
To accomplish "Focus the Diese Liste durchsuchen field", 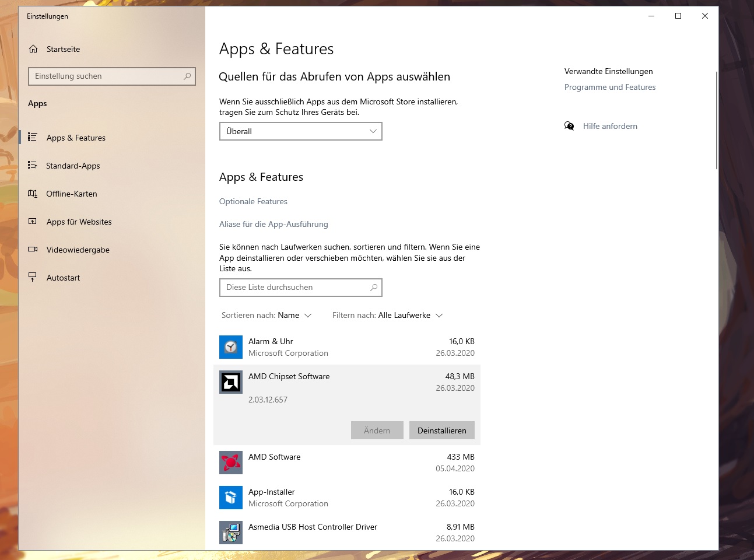I will 301,288.
